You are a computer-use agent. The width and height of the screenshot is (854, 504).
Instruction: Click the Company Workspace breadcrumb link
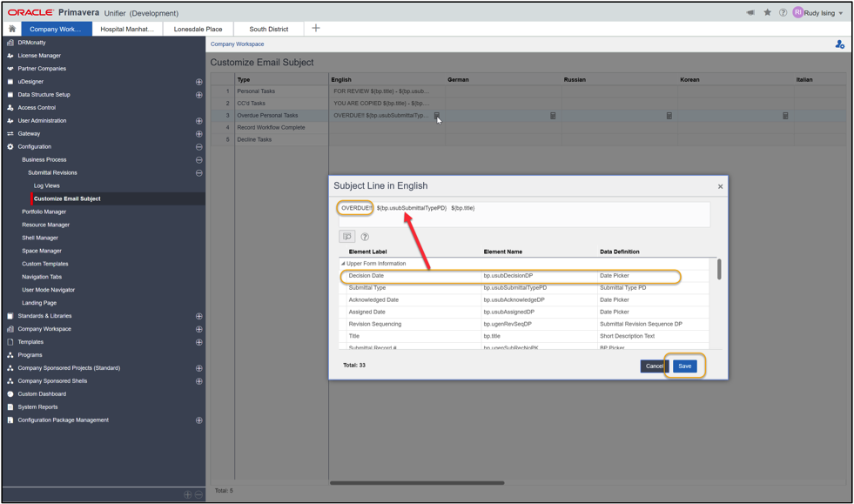click(238, 44)
